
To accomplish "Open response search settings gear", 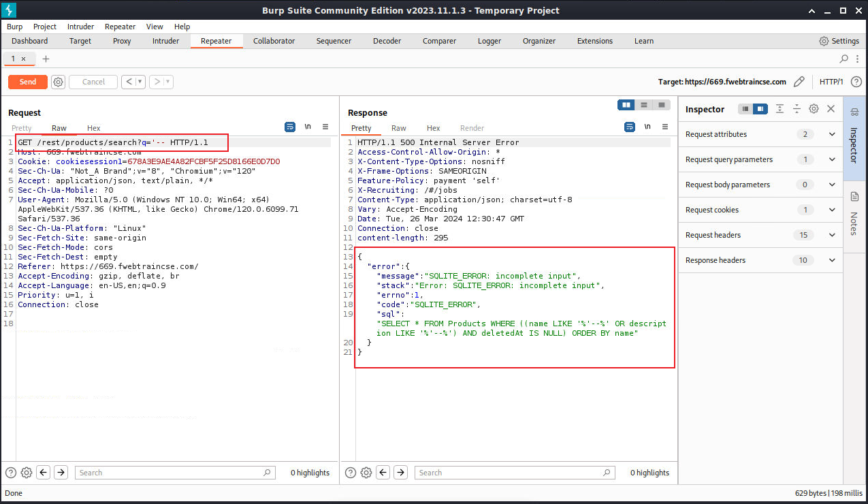I will [366, 473].
